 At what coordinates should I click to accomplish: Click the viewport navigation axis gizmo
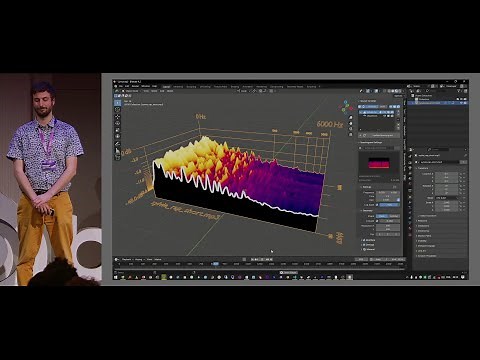tap(346, 107)
